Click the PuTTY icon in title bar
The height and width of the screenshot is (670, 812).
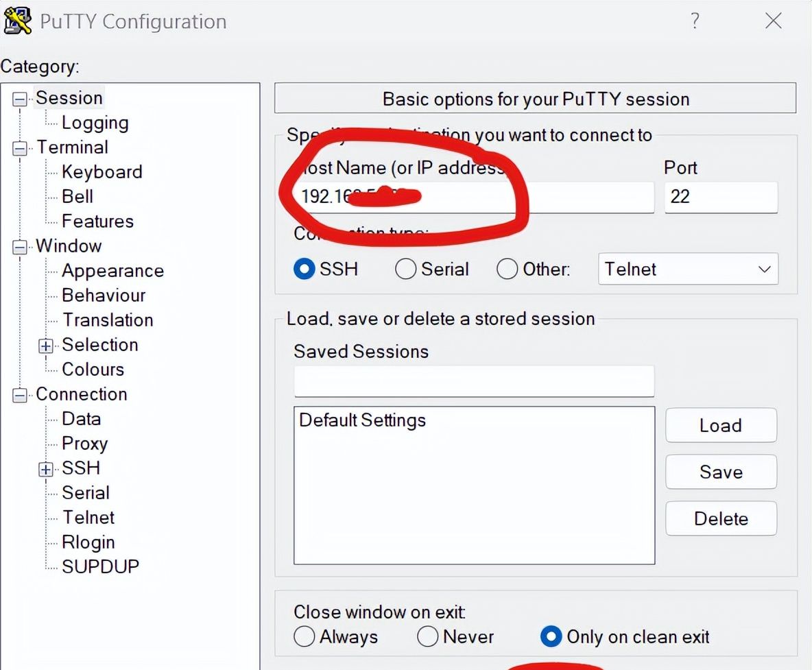coord(18,21)
